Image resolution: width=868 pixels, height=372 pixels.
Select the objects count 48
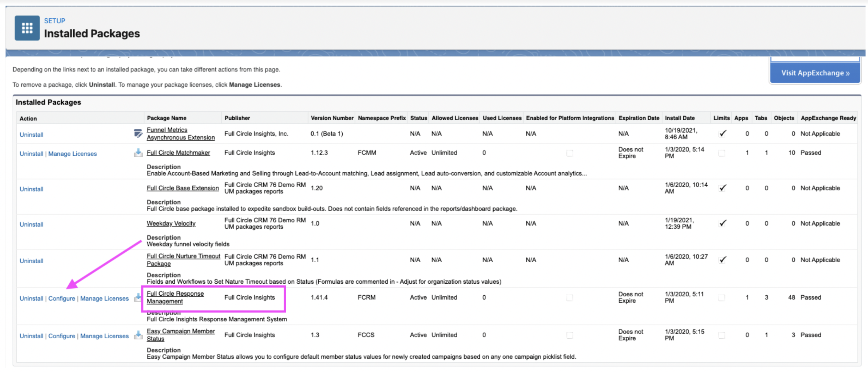pyautogui.click(x=792, y=298)
